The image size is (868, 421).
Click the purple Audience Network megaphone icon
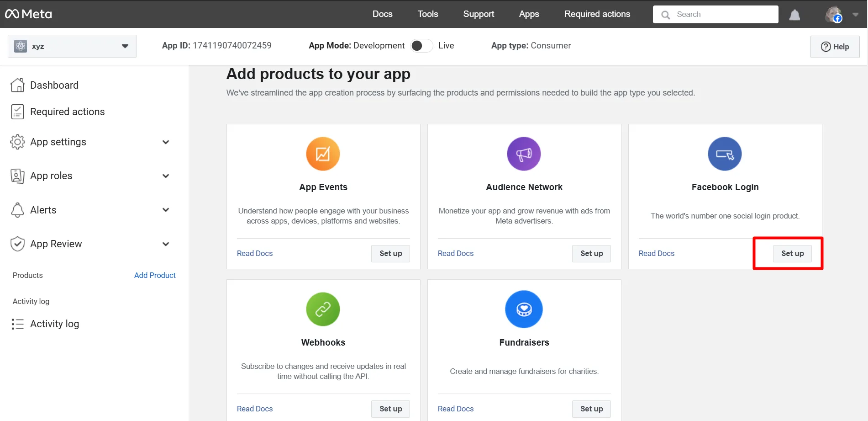(524, 154)
